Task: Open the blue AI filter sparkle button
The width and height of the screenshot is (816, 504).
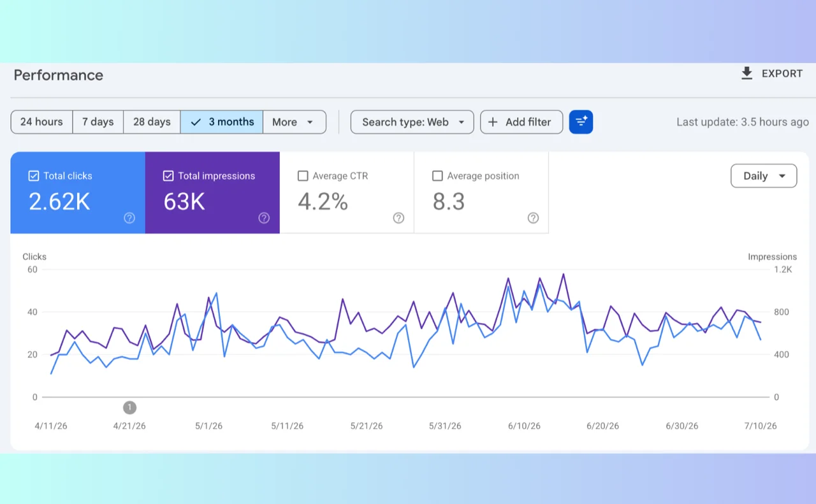Action: (x=581, y=122)
